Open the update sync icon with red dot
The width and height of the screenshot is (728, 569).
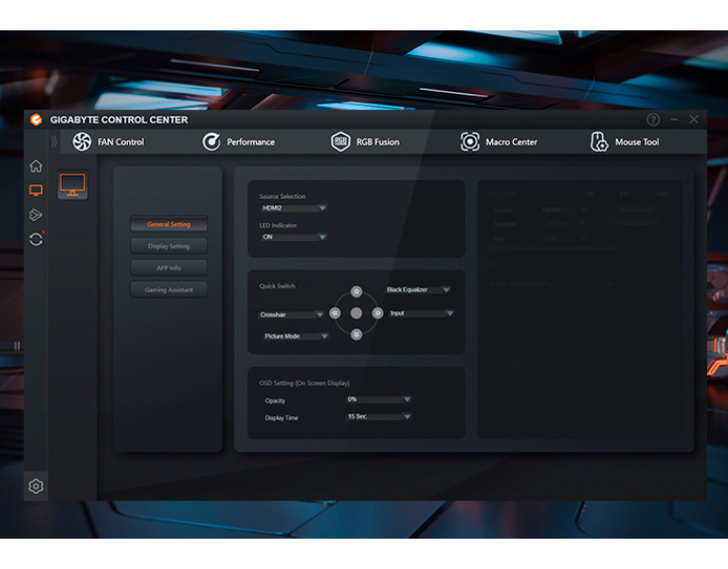coord(36,239)
